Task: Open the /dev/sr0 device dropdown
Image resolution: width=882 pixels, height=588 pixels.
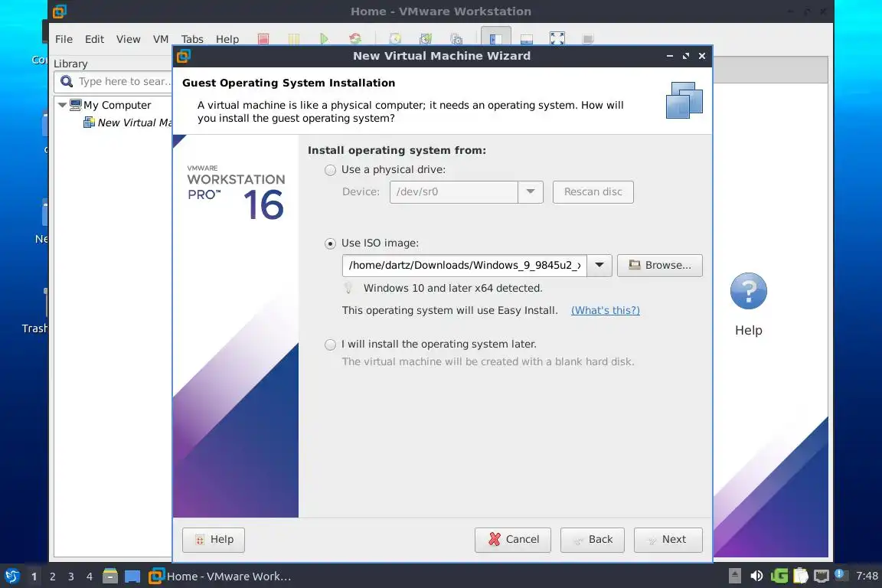Action: click(530, 192)
